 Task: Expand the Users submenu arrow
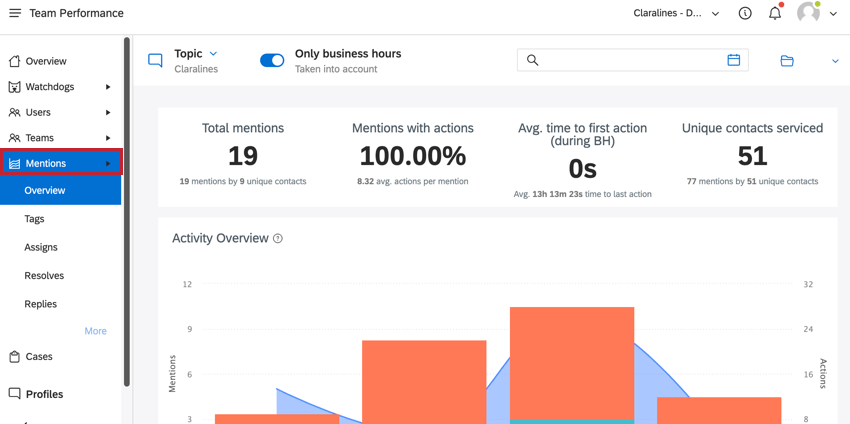[108, 112]
